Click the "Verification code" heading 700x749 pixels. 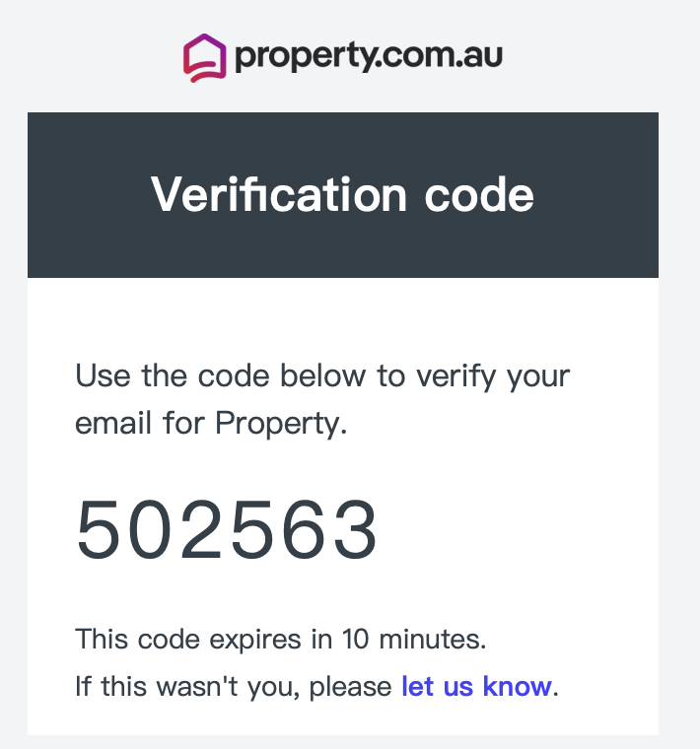click(342, 194)
